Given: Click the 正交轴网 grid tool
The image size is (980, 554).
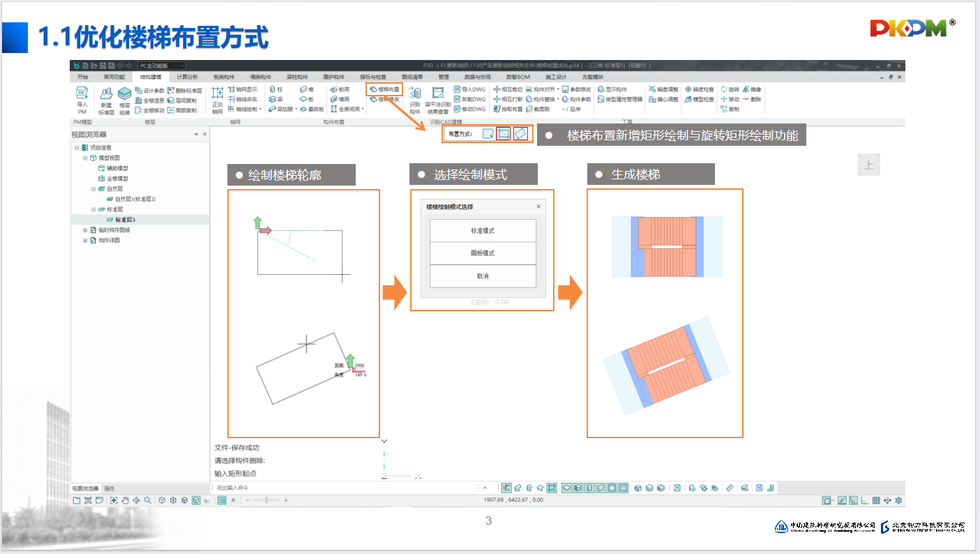Looking at the screenshot, I should pyautogui.click(x=217, y=100).
